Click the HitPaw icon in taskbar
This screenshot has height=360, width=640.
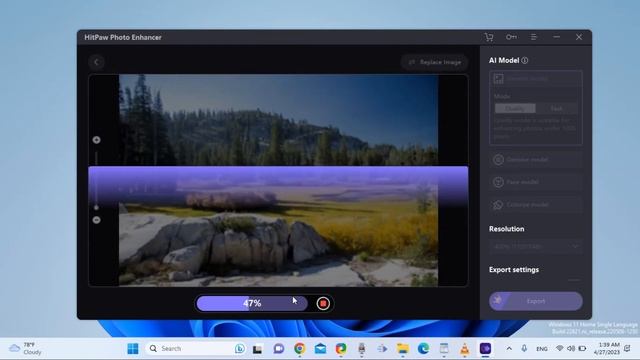485,349
